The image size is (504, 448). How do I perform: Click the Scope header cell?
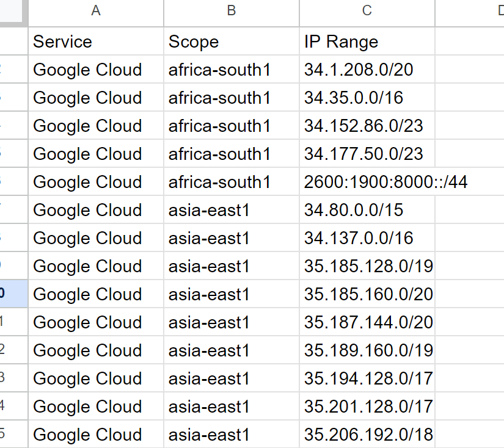click(x=231, y=42)
